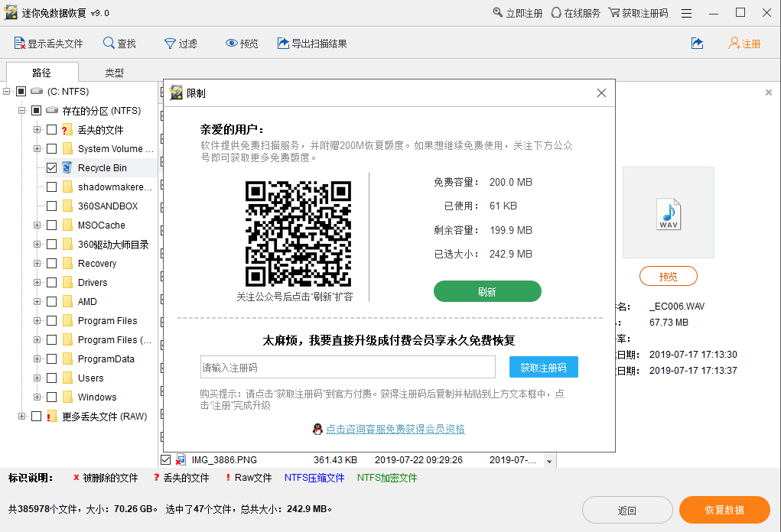Click the blue 获取注册码 button in dialog
Image resolution: width=781 pixels, height=532 pixels.
543,367
